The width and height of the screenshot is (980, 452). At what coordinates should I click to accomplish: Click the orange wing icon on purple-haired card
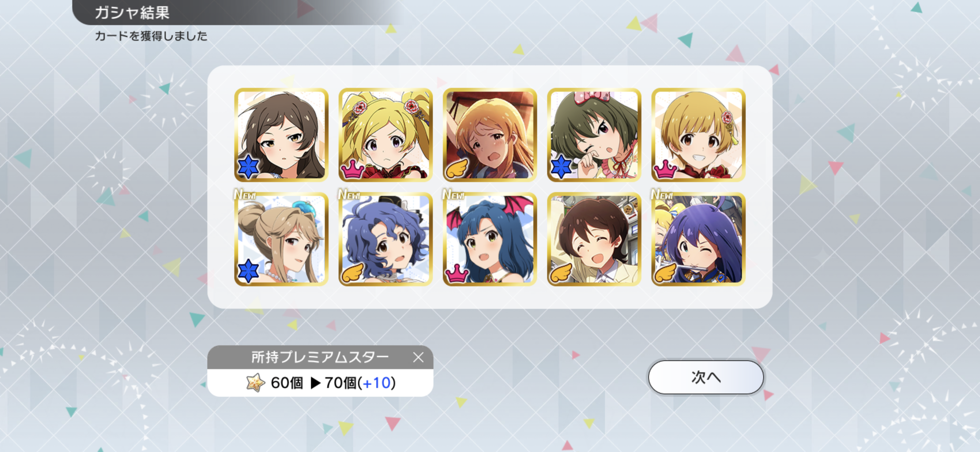(x=665, y=272)
